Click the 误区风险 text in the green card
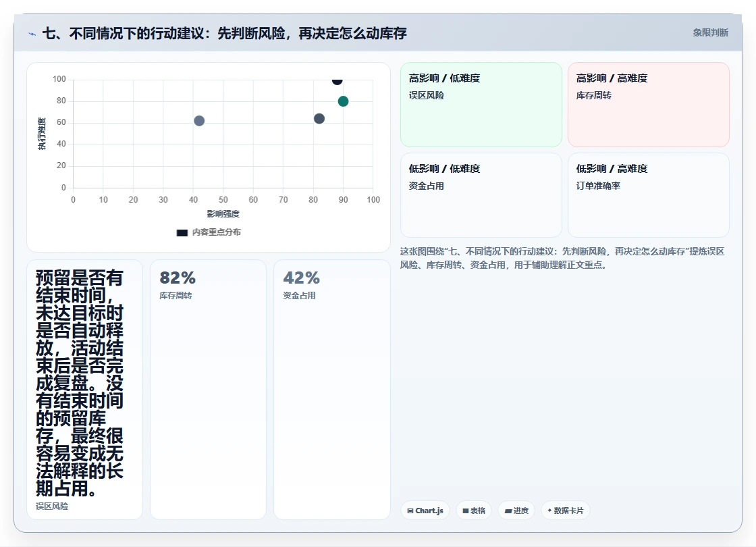This screenshot has height=547, width=756. pos(426,95)
